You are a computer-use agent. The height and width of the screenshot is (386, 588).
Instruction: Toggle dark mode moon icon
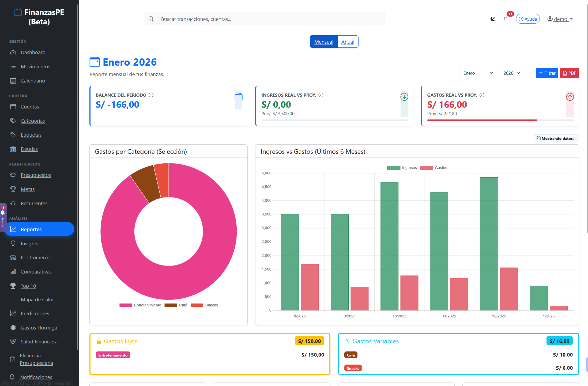pyautogui.click(x=493, y=19)
